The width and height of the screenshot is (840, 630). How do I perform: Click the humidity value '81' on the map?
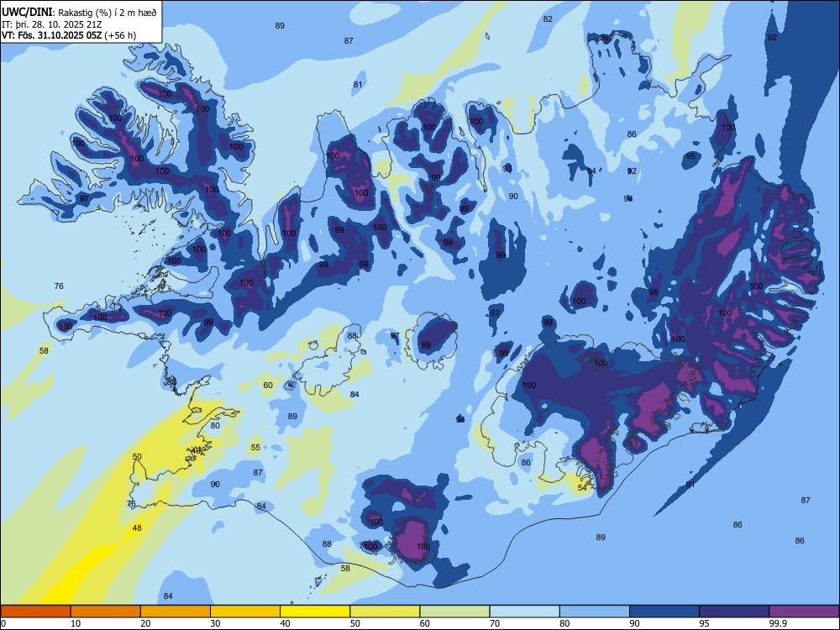pos(358,85)
